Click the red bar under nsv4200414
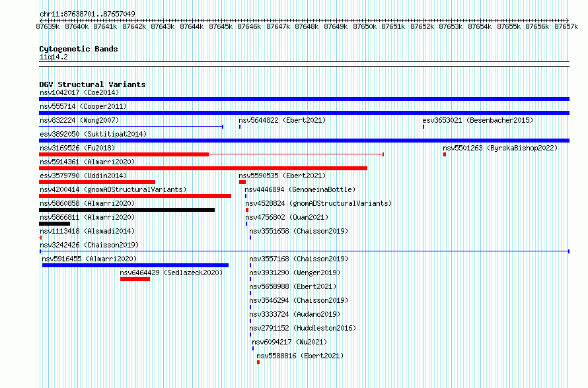The height and width of the screenshot is (388, 588). pyautogui.click(x=135, y=196)
